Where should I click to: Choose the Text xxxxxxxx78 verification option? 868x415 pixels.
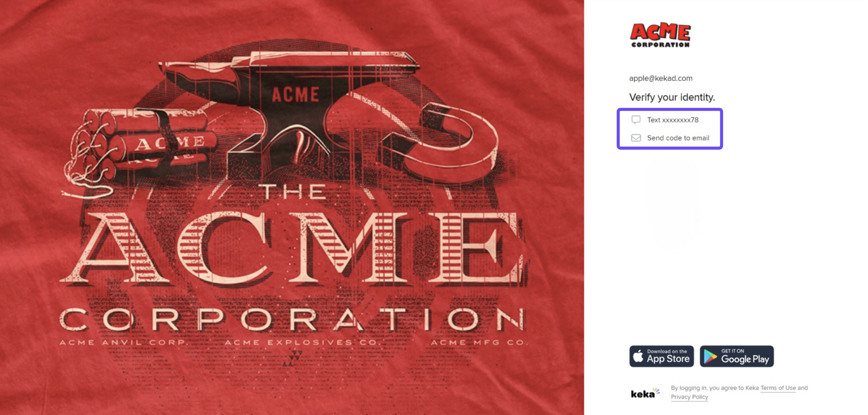tap(669, 120)
